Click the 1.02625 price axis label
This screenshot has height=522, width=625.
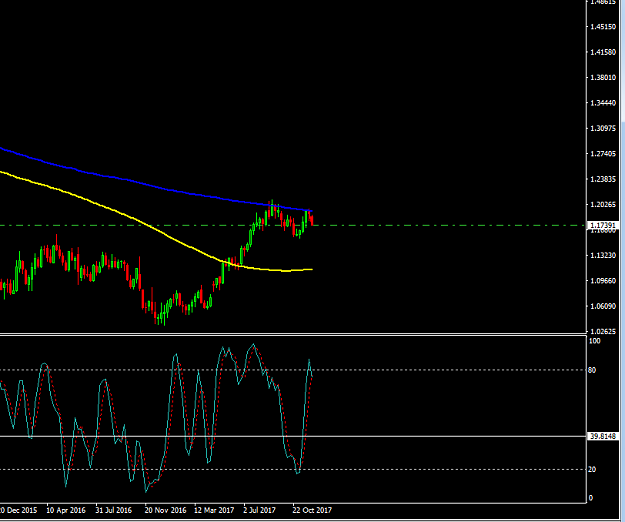(603, 332)
